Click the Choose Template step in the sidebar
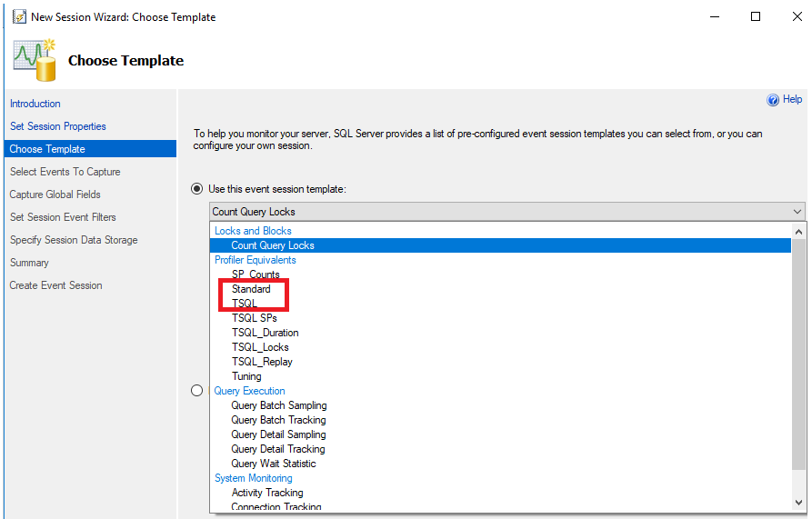Image resolution: width=812 pixels, height=519 pixels. (x=47, y=149)
